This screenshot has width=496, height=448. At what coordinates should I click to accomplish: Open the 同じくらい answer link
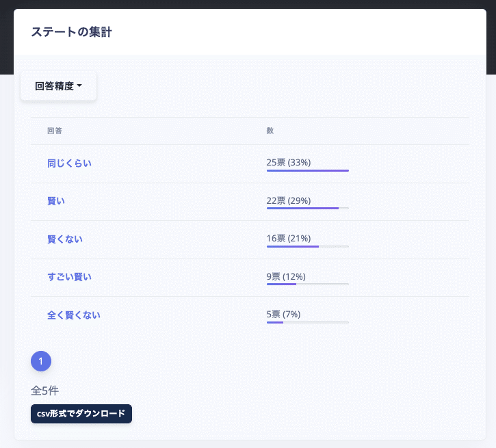click(69, 163)
